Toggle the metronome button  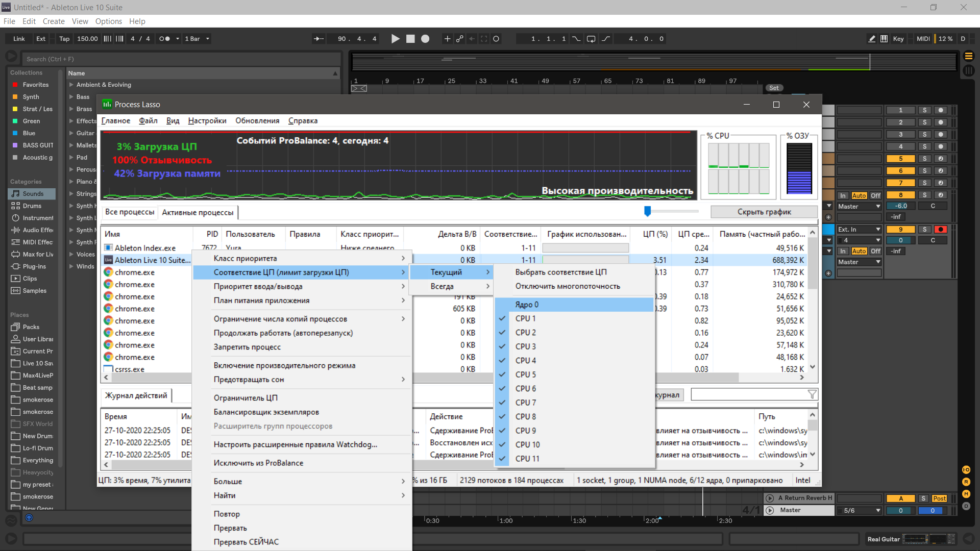[164, 39]
